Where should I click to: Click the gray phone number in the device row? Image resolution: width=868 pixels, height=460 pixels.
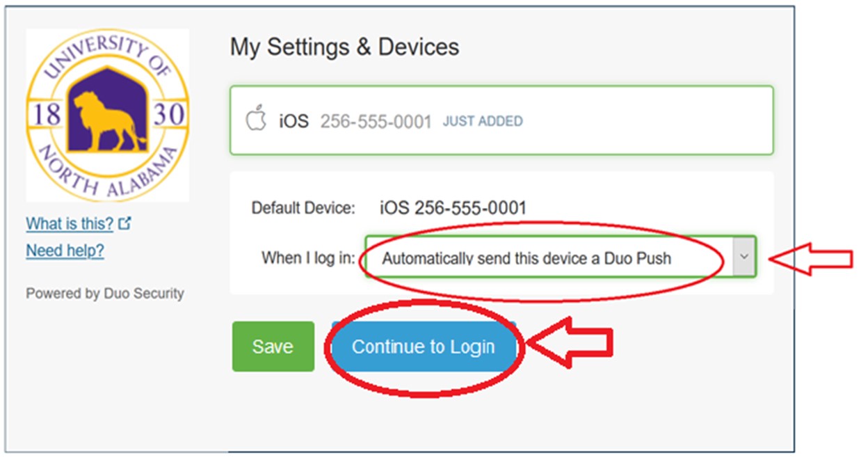[x=376, y=122]
